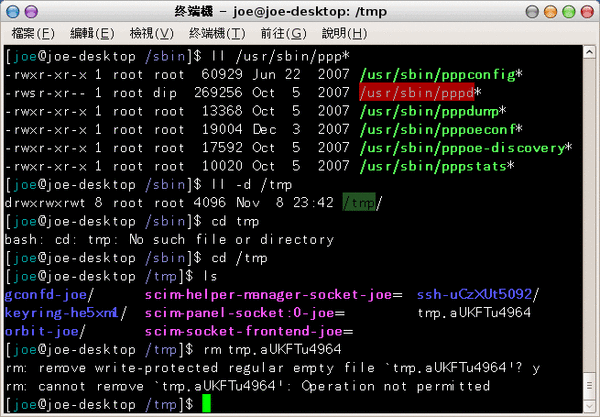600x417 pixels.
Task: Click the /usr/sbin/pppconfig file name
Action: 437,74
